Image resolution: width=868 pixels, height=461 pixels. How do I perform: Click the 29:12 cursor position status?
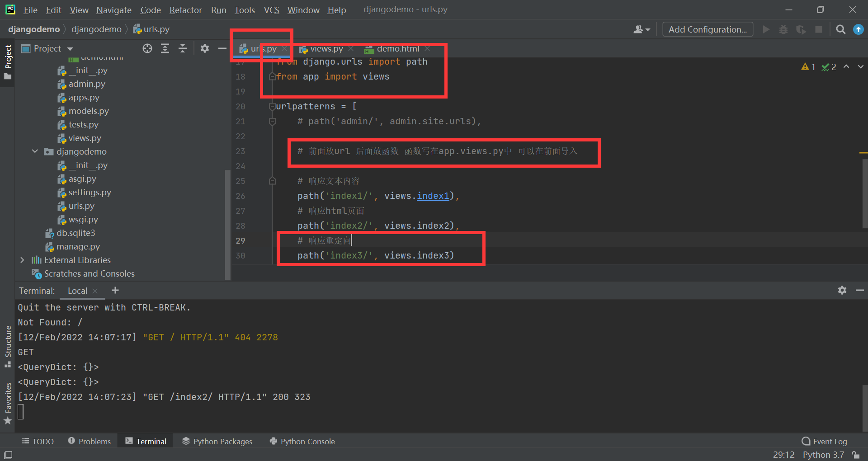783,455
